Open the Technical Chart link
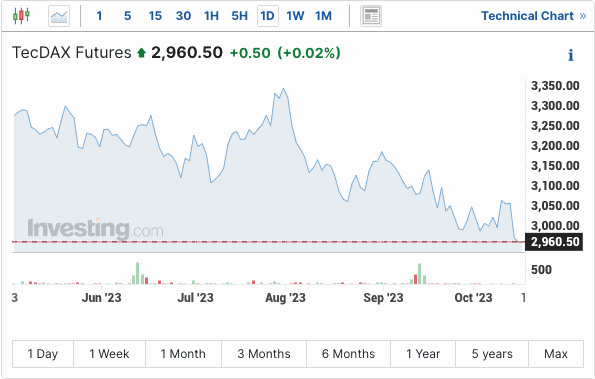This screenshot has height=379, width=595. tap(534, 16)
